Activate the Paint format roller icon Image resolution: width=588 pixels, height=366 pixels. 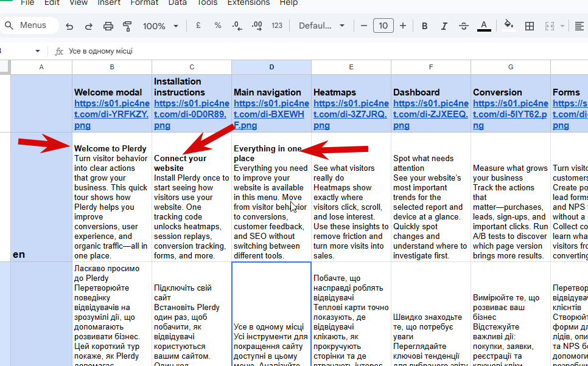point(127,26)
